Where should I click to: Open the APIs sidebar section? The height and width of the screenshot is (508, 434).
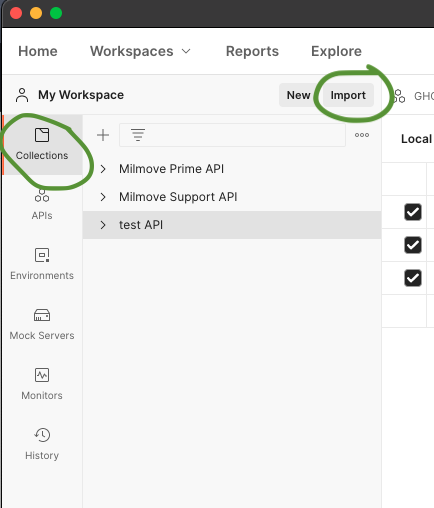[42, 205]
